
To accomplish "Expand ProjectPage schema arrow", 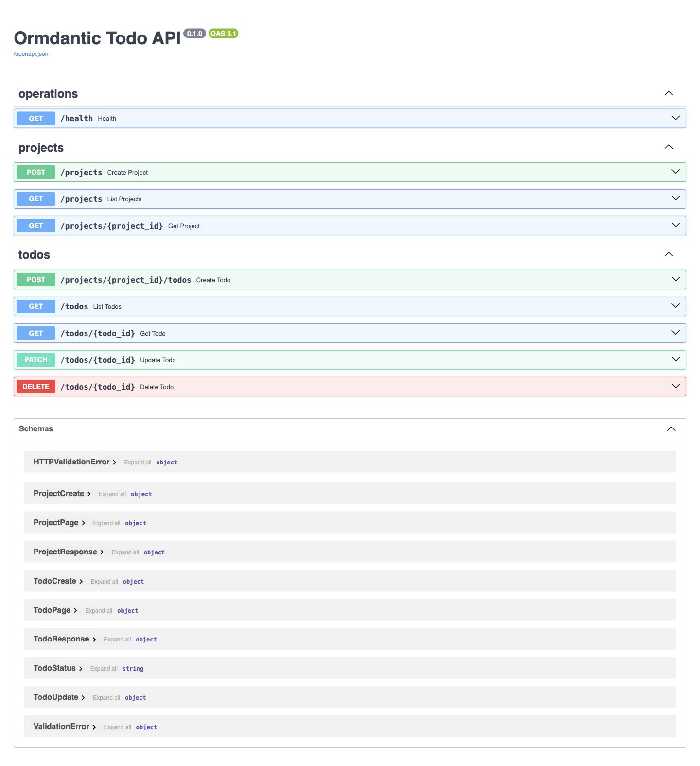I will [83, 523].
